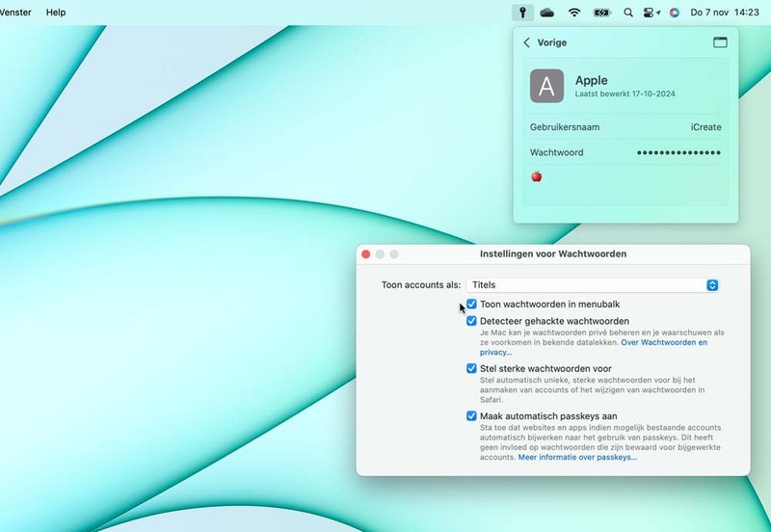Copy the iCreate username value
Viewport: 771px width, 532px height.
(x=705, y=127)
